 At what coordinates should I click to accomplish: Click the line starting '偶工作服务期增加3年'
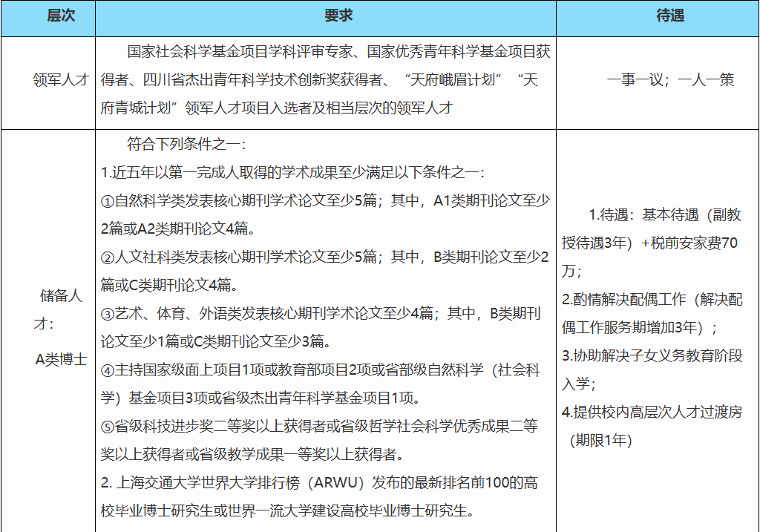click(x=640, y=327)
